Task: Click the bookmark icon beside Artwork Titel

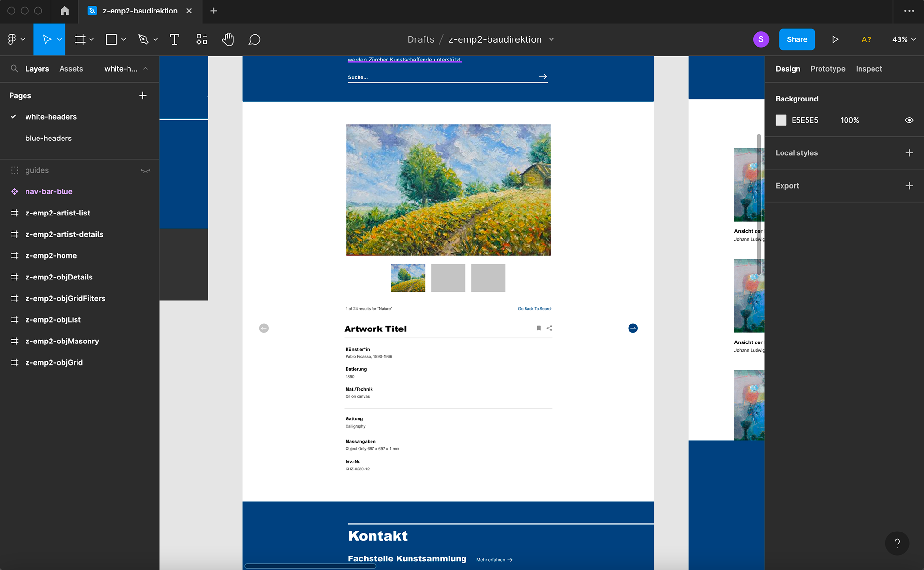Action: (539, 328)
